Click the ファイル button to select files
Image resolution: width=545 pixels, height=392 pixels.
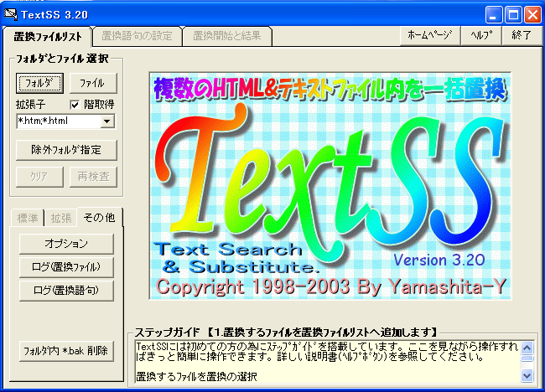point(93,83)
